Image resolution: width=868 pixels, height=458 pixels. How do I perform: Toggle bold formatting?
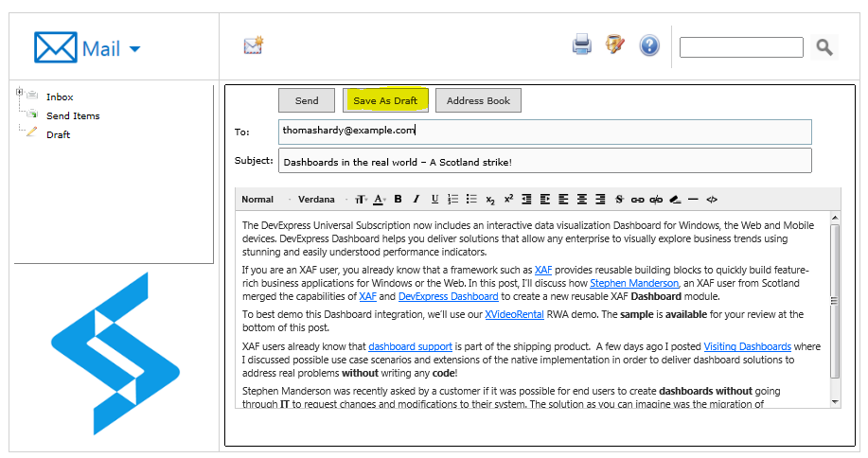pyautogui.click(x=398, y=199)
